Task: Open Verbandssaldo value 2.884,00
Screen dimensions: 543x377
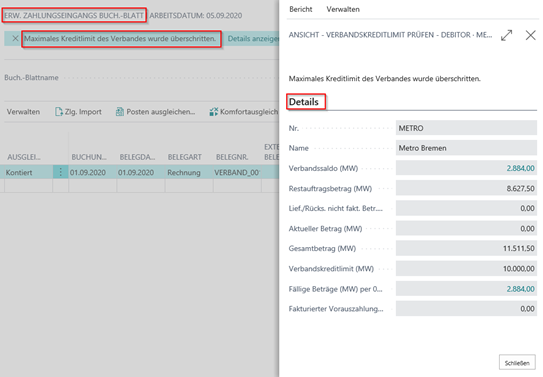Action: 520,168
